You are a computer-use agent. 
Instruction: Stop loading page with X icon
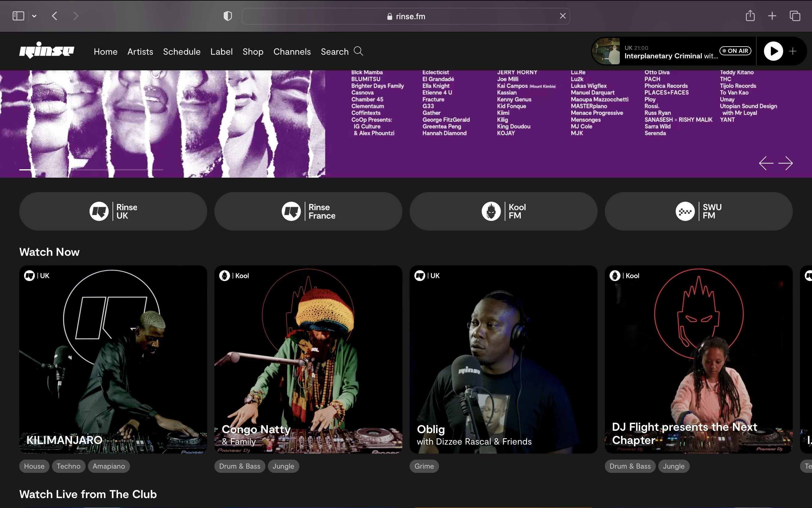563,16
